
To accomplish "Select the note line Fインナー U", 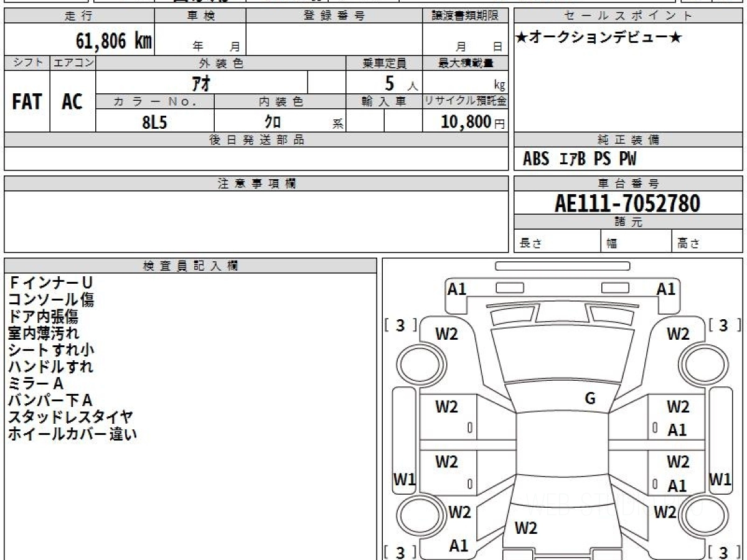I will [x=50, y=283].
